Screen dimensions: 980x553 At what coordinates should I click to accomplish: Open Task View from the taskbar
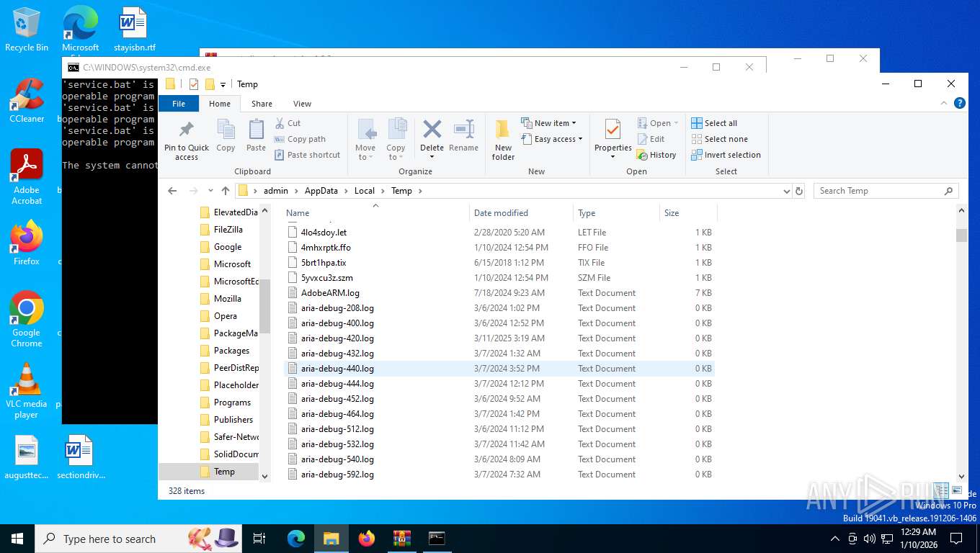(x=259, y=539)
